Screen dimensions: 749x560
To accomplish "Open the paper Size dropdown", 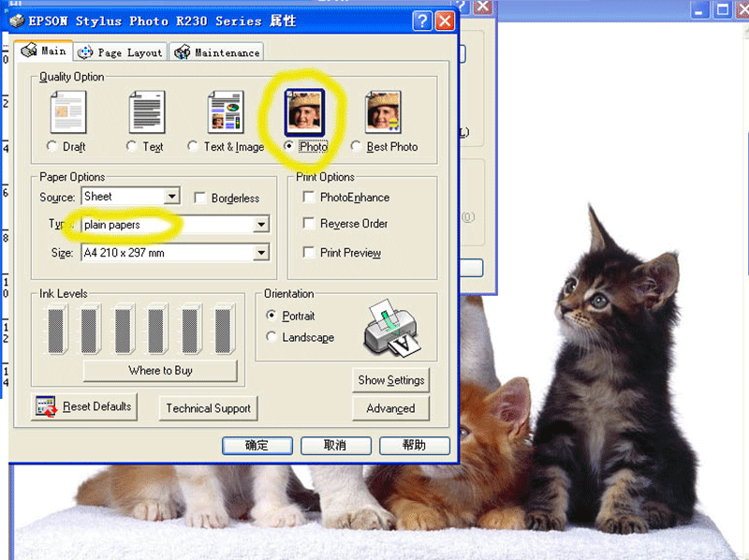I will click(x=261, y=253).
